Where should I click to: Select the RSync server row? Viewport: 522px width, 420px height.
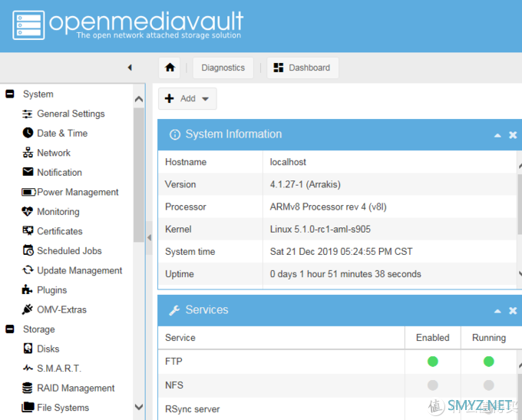pos(338,408)
